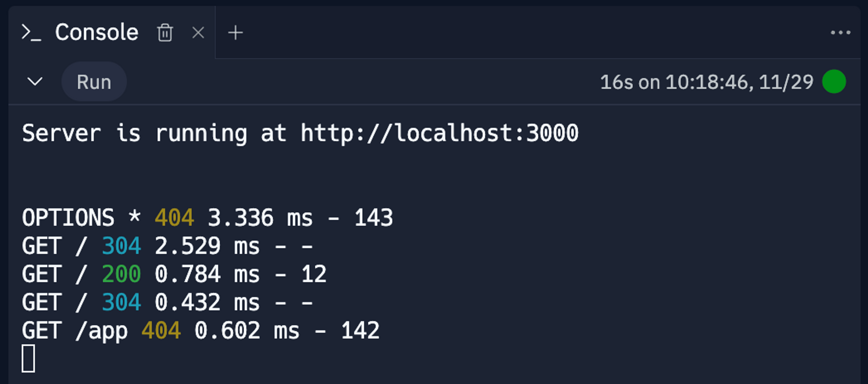868x384 pixels.
Task: Click the green 200 status code
Action: pos(121,274)
